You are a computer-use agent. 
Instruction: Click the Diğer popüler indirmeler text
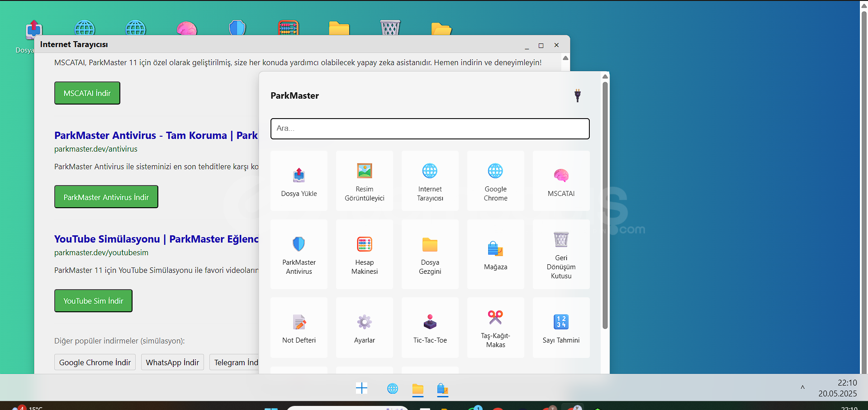(x=119, y=341)
